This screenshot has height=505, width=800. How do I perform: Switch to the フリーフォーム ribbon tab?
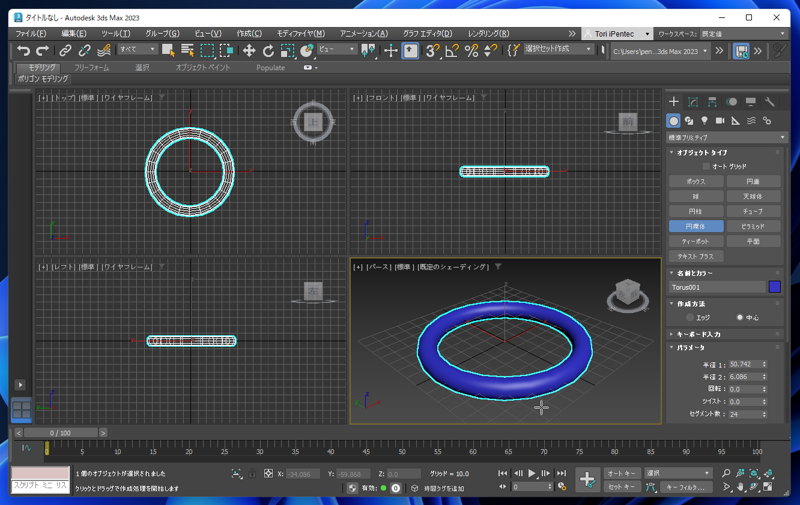tap(91, 67)
